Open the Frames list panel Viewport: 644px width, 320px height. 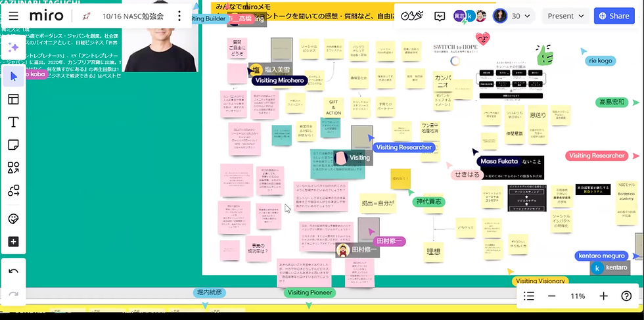tap(529, 296)
